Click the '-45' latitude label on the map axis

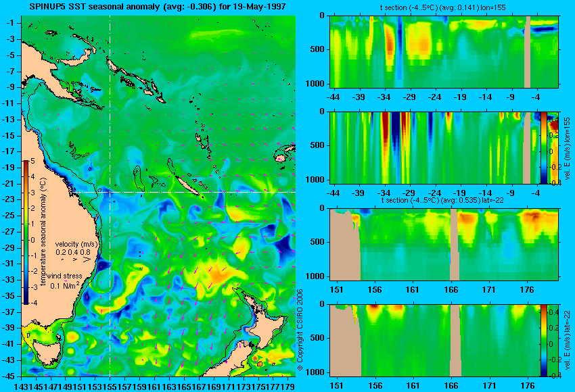pyautogui.click(x=8, y=376)
